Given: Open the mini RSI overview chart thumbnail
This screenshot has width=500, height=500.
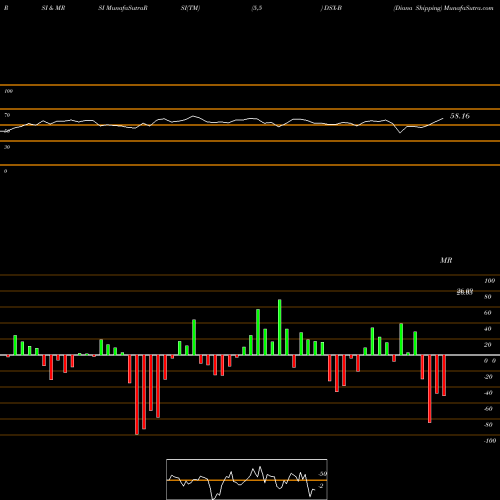Looking at the screenshot, I should (247, 479).
